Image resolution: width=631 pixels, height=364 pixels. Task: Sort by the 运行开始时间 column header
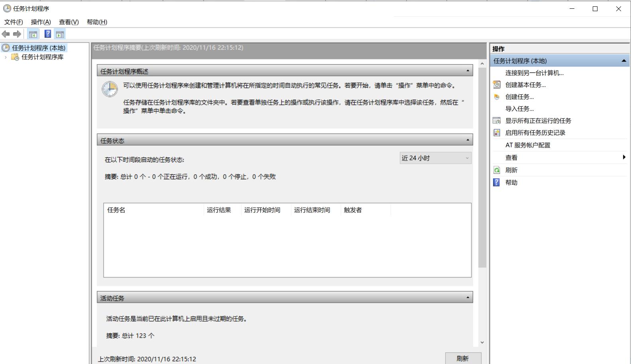tap(266, 210)
